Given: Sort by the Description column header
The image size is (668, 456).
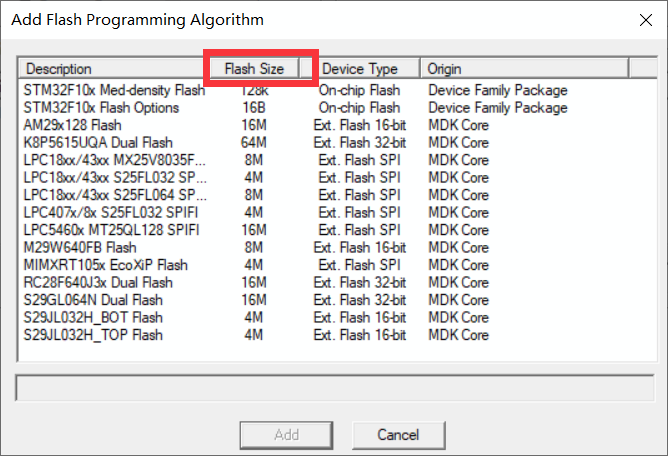Looking at the screenshot, I should [115, 69].
